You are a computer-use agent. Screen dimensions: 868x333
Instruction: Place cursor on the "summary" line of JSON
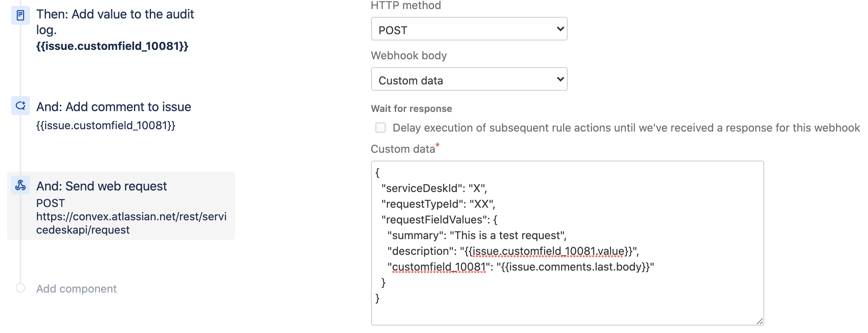click(476, 235)
